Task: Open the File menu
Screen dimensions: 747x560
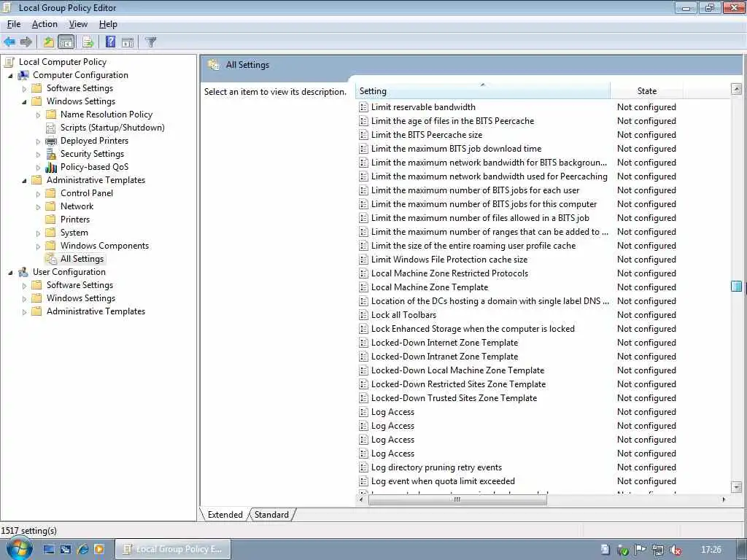Action: click(x=14, y=24)
